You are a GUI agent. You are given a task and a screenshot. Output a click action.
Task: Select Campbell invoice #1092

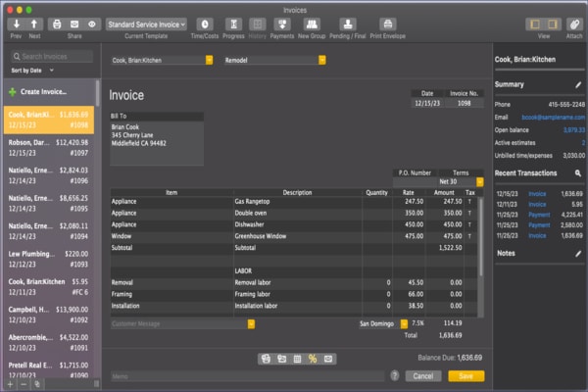click(48, 315)
